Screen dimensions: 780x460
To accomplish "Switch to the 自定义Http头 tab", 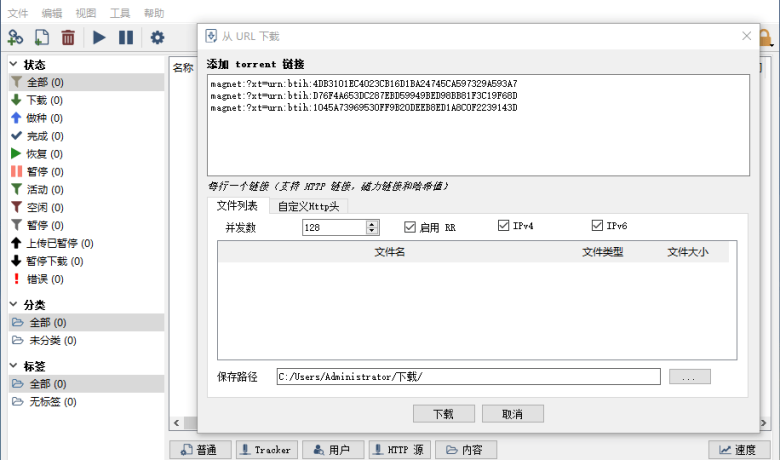I will [308, 206].
